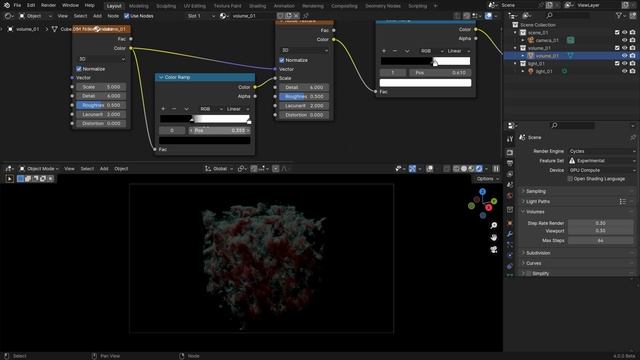640x360 pixels.
Task: Switch to the Shading workspace tab
Action: (x=258, y=6)
